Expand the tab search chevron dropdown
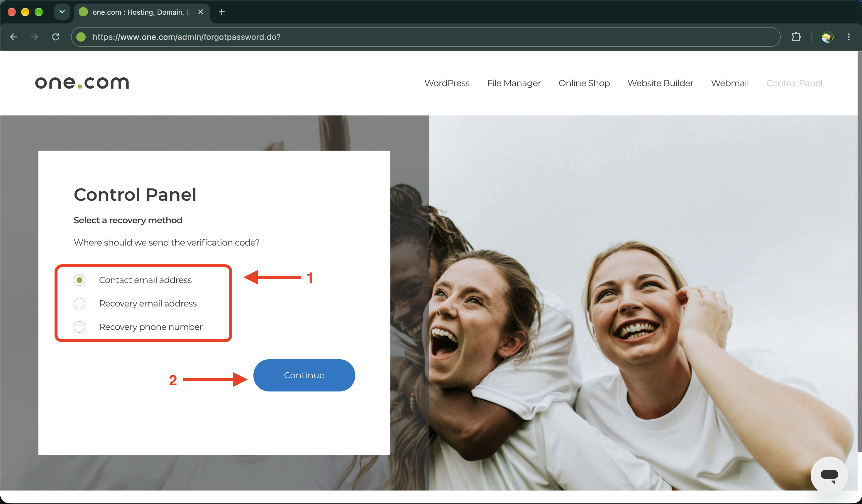862x504 pixels. (62, 12)
